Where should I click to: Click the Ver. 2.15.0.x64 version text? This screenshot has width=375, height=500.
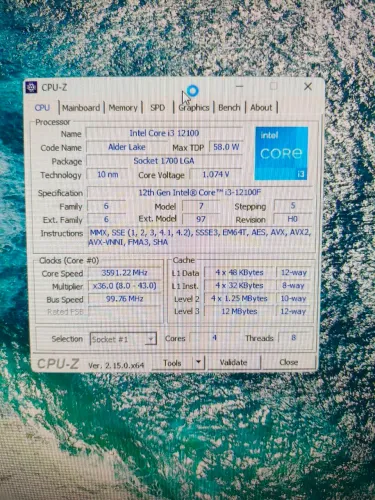click(x=116, y=365)
